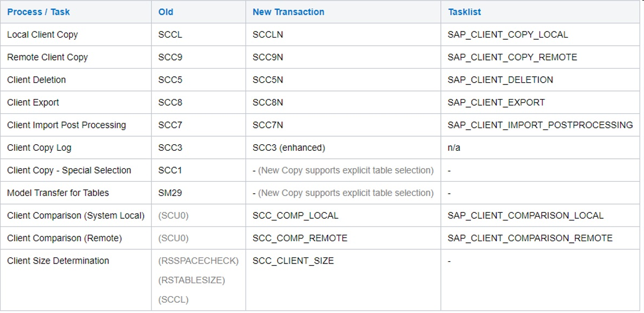Click the Client Export row label
The height and width of the screenshot is (313, 644).
tap(33, 102)
